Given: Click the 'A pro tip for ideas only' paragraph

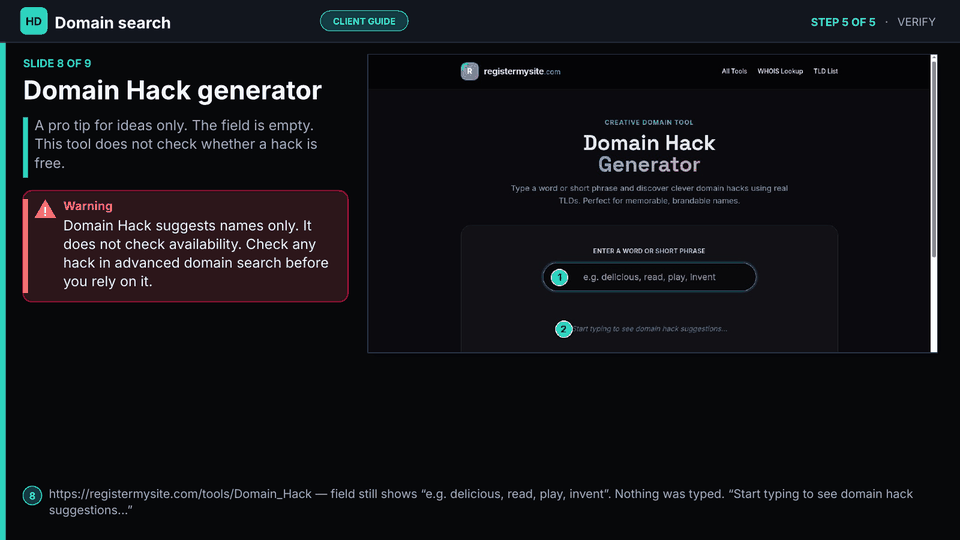Looking at the screenshot, I should (176, 144).
